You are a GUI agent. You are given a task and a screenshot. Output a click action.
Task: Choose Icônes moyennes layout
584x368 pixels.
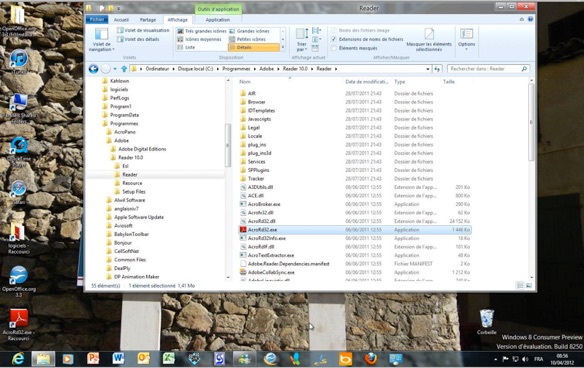[199, 39]
